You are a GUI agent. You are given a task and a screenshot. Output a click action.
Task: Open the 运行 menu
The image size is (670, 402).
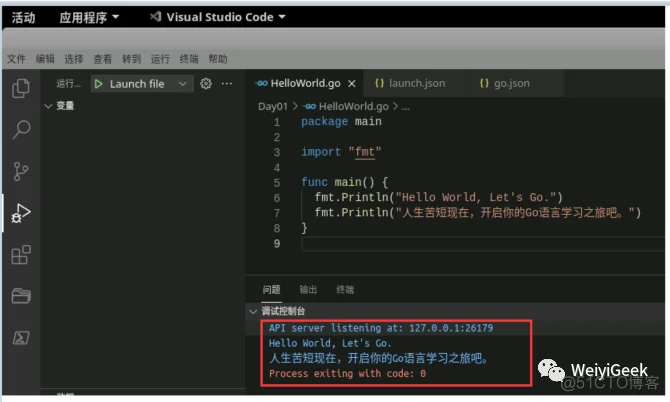(x=160, y=59)
